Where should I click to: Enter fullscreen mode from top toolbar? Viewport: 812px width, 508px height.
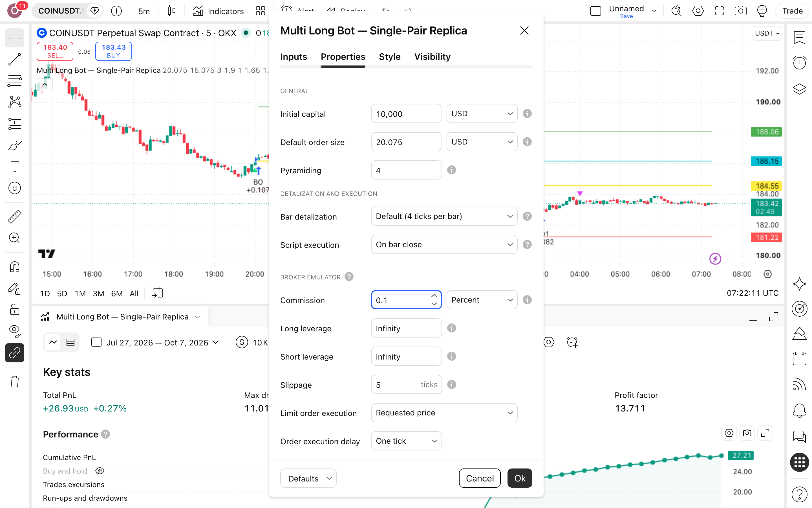click(x=720, y=11)
